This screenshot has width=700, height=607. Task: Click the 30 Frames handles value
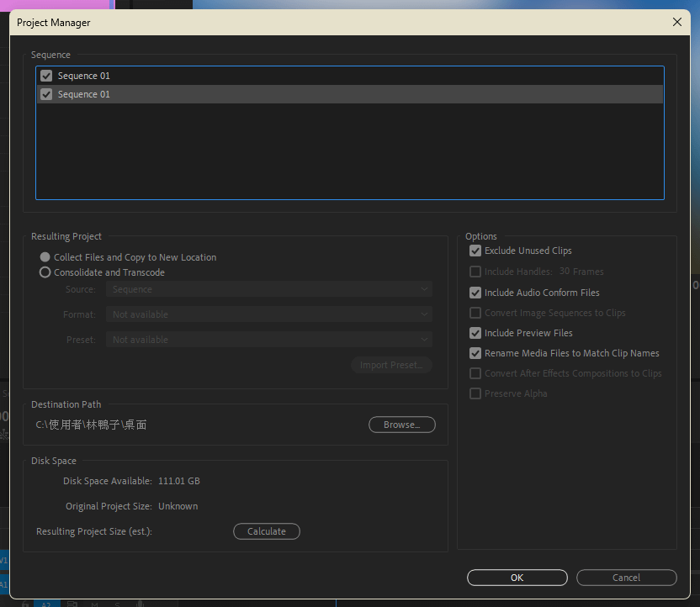tap(581, 272)
